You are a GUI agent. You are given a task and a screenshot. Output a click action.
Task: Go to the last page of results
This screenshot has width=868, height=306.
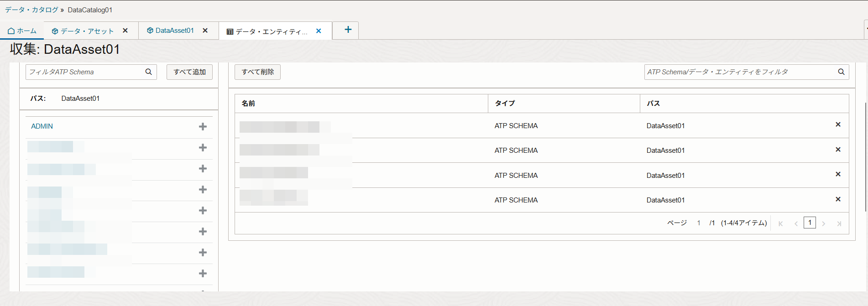(x=839, y=223)
